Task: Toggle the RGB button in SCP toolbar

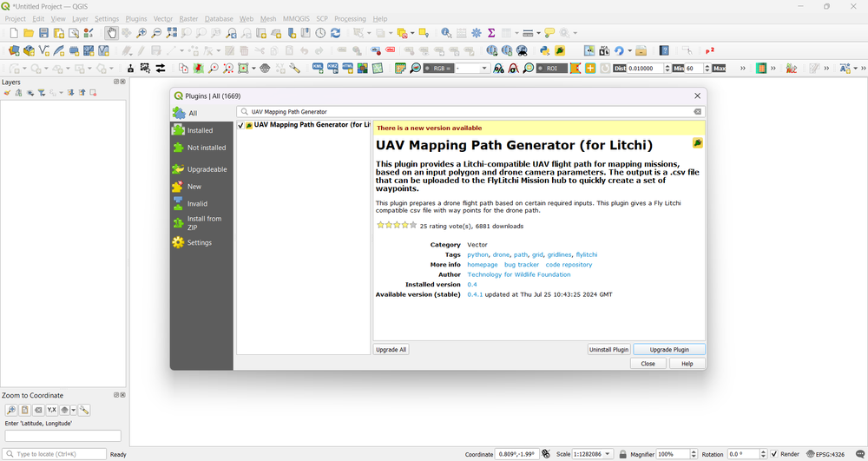Action: coord(438,68)
